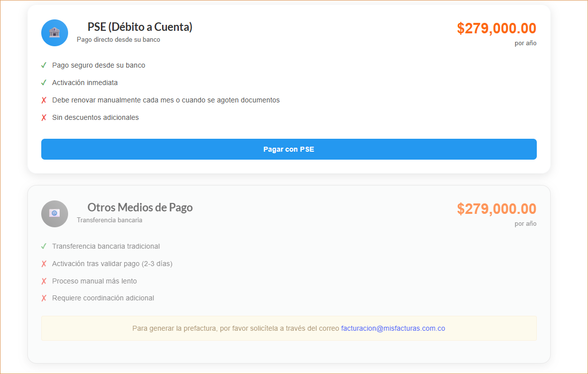
Task: Click the 'Transferencia bancaria' subtitle
Action: [109, 220]
